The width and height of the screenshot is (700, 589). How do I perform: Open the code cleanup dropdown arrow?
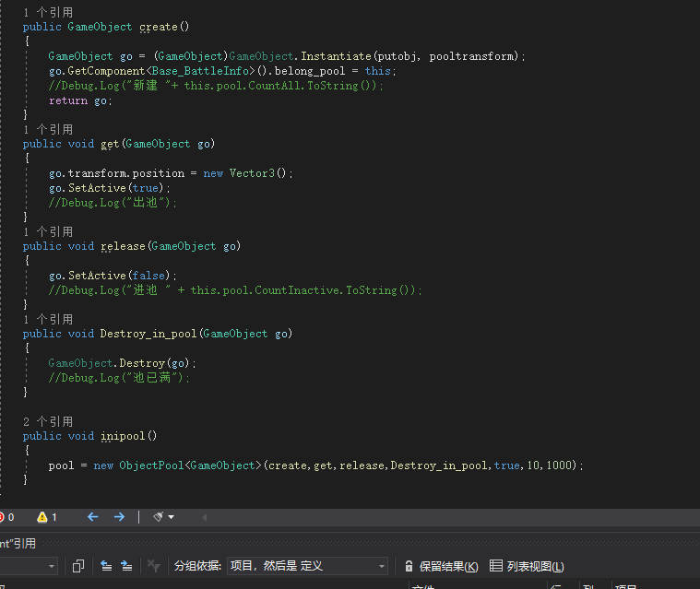[x=171, y=517]
